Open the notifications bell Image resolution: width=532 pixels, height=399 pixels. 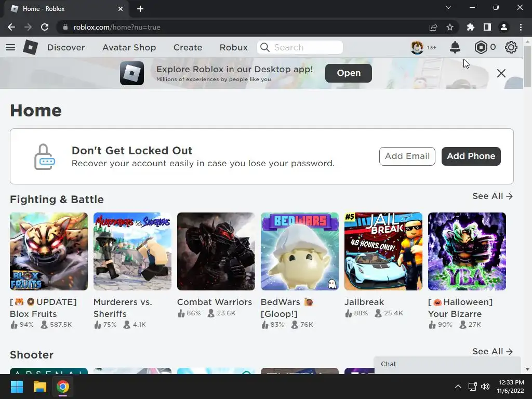[x=455, y=47]
